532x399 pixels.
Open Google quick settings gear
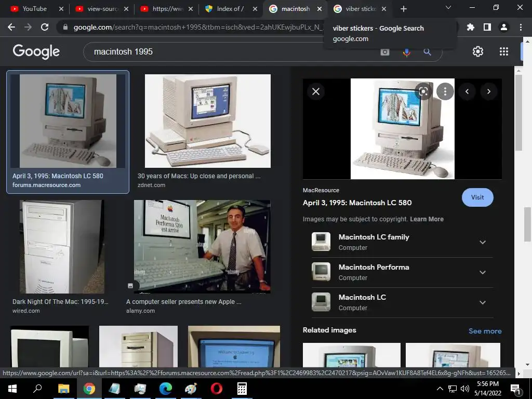click(x=478, y=51)
